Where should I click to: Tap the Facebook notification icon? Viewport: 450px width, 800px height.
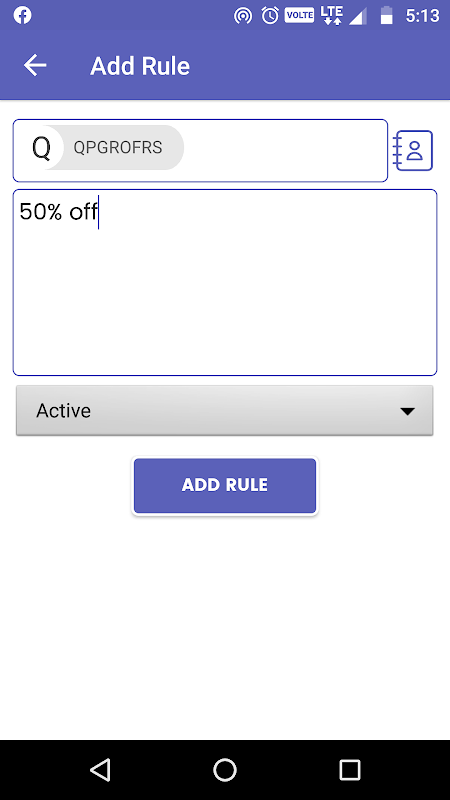[22, 16]
